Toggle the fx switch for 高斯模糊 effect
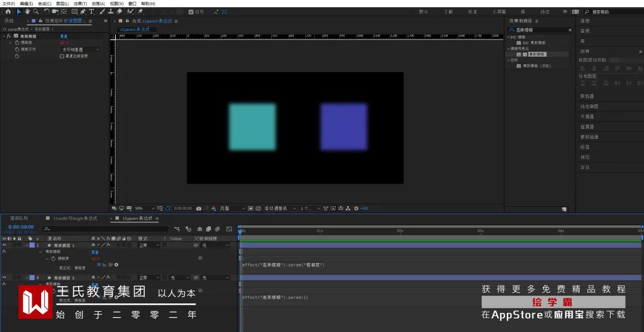644x332 pixels. 9,36
